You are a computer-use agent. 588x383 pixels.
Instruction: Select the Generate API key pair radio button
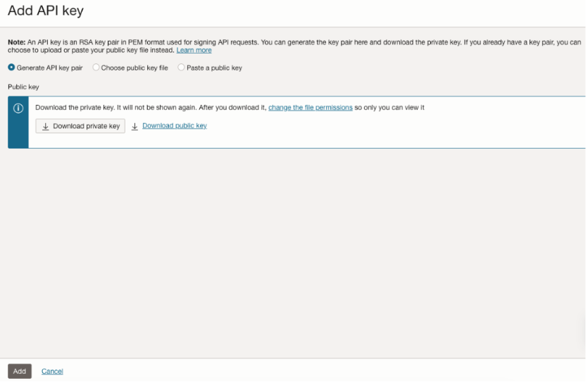click(11, 68)
